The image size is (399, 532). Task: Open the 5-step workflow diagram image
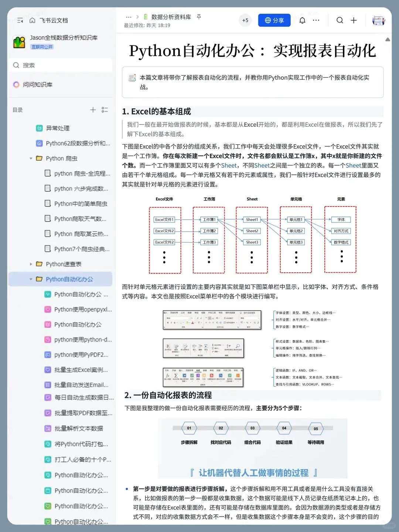[x=253, y=449]
